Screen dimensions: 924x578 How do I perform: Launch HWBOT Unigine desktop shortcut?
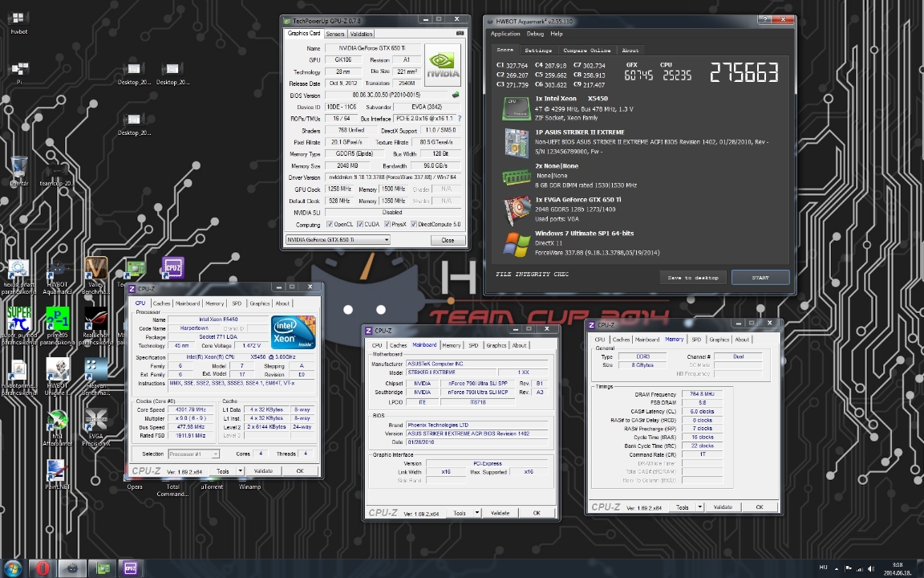tap(57, 377)
